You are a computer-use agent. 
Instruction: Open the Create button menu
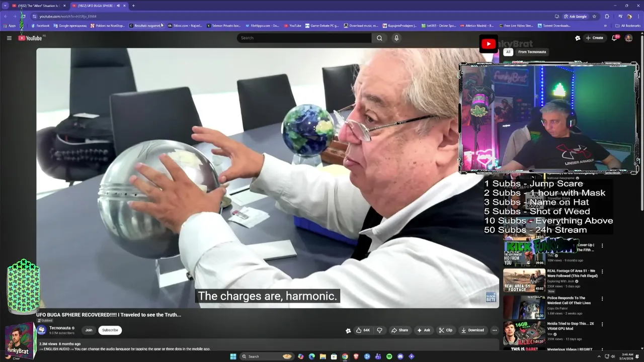click(x=594, y=38)
